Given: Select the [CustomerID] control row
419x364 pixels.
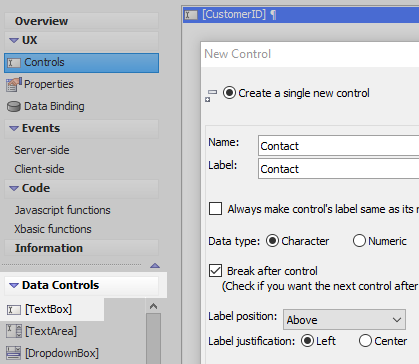Looking at the screenshot, I should pyautogui.click(x=301, y=15).
